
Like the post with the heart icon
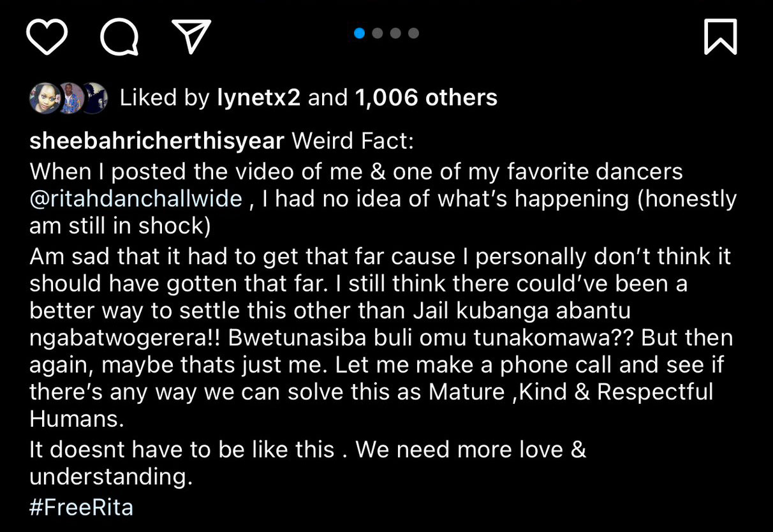point(47,36)
